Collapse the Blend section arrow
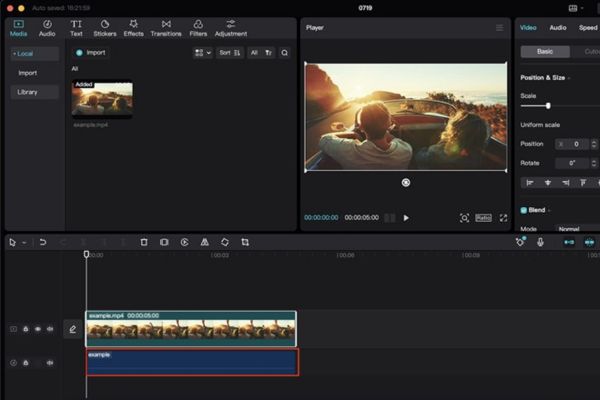600x400 pixels. pyautogui.click(x=549, y=211)
